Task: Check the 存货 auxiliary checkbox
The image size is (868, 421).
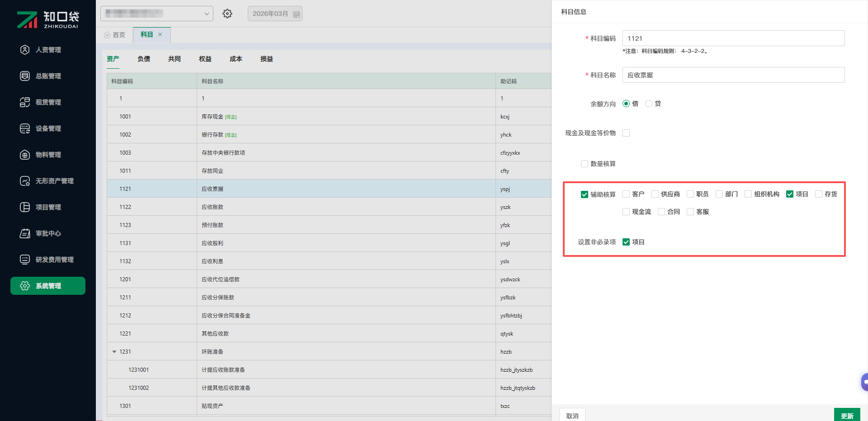Action: [x=819, y=194]
